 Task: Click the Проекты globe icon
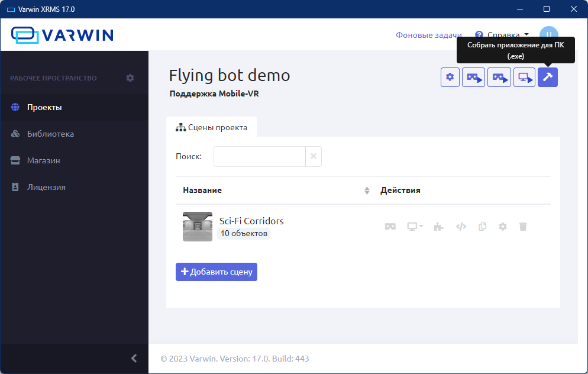pos(15,107)
